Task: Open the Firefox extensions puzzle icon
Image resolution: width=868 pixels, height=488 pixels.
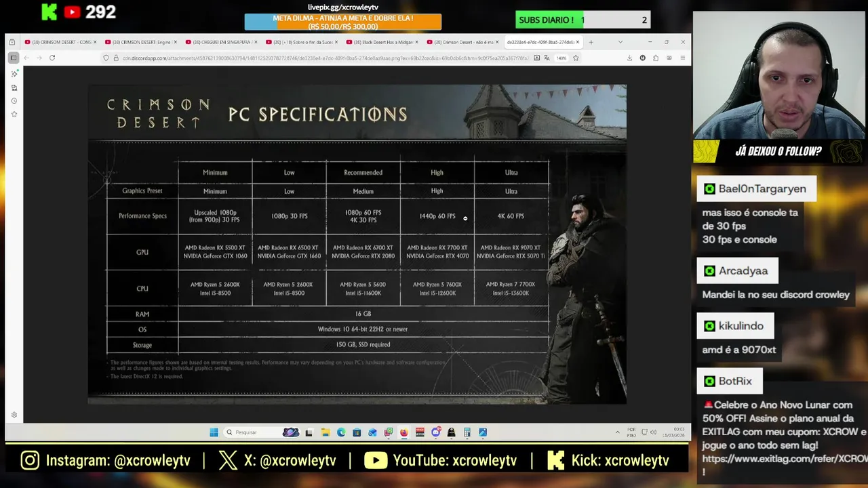Action: [x=656, y=58]
